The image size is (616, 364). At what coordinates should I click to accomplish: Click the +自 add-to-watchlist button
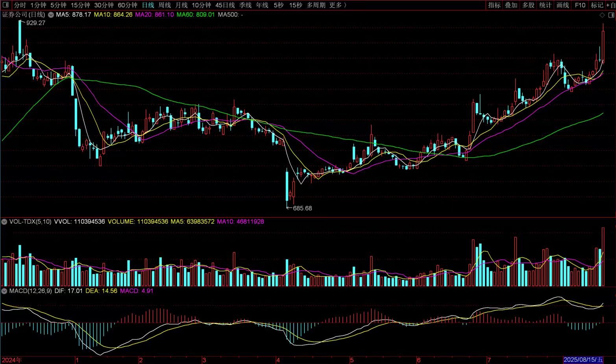pos(610,5)
